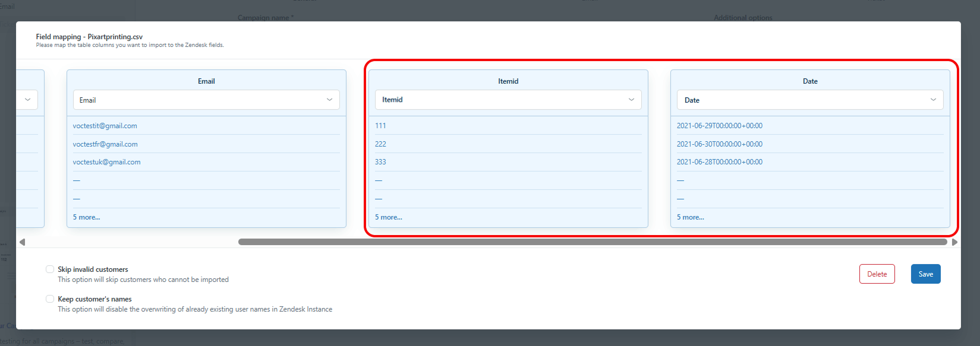Click the voctestit@gmail.com email entry
This screenshot has height=346, width=980.
point(105,126)
